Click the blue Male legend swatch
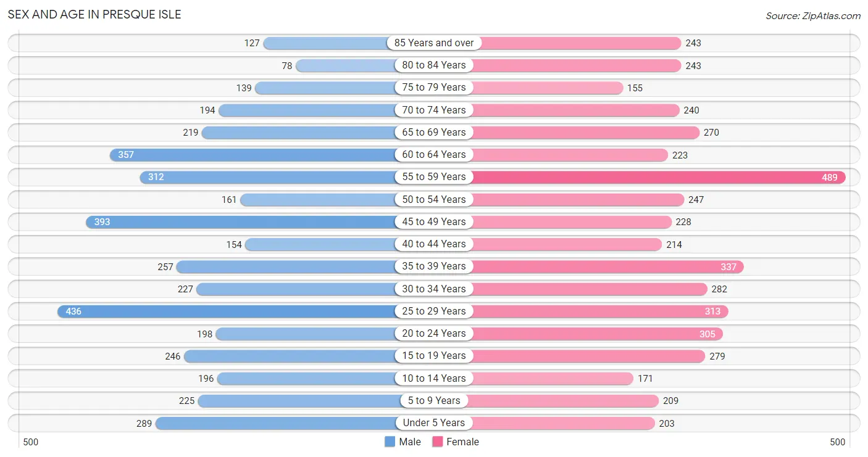The image size is (868, 457). tap(390, 442)
